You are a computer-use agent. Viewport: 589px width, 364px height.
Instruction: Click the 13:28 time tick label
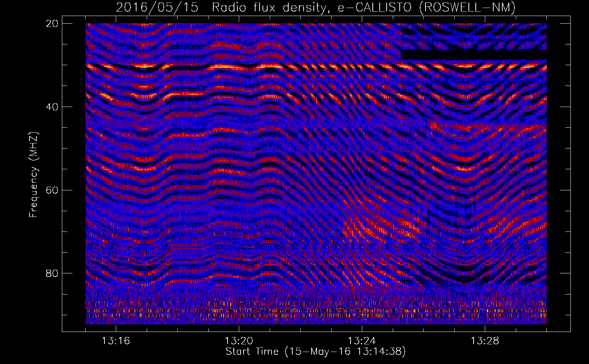[485, 341]
